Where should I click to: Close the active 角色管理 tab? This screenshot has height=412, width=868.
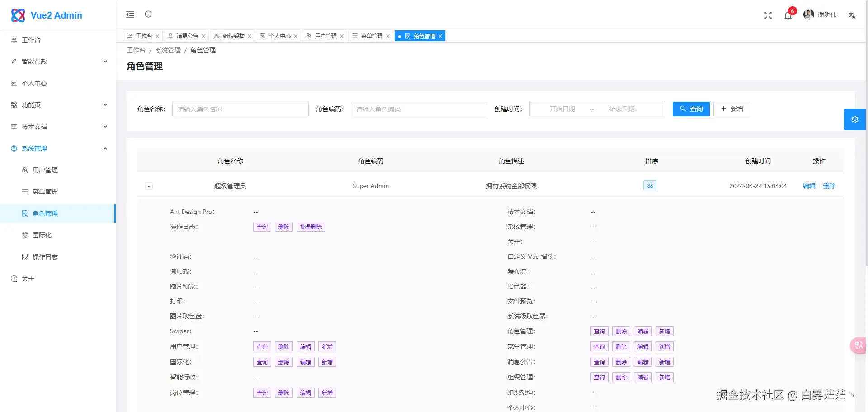point(440,36)
